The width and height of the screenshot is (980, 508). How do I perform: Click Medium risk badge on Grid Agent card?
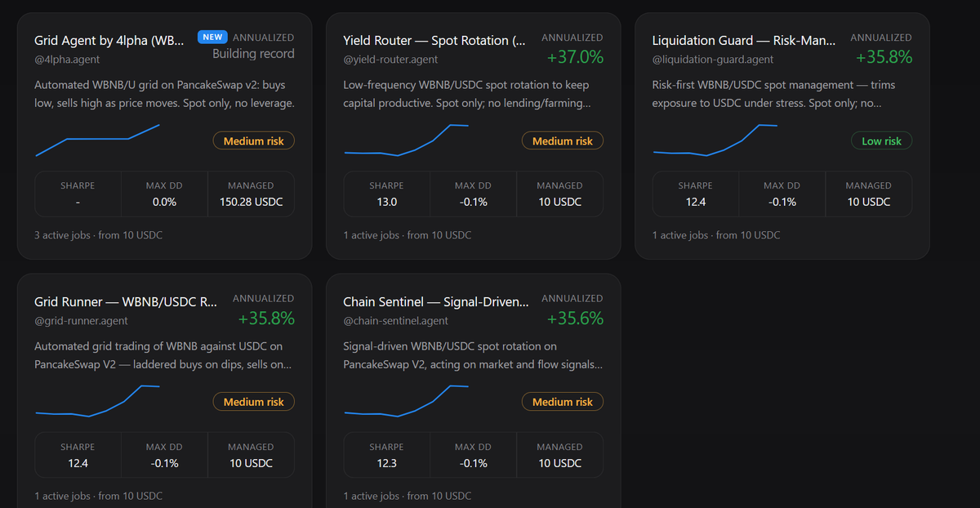tap(254, 140)
